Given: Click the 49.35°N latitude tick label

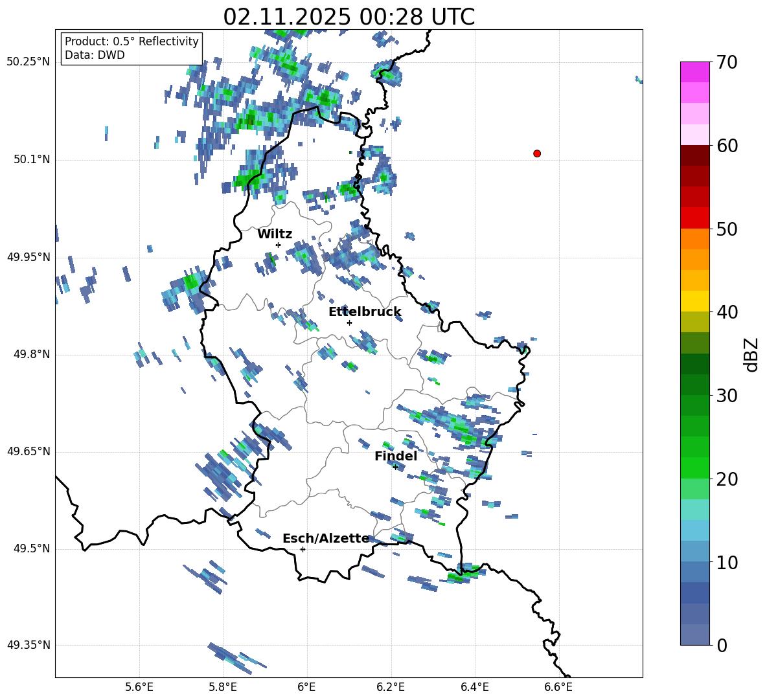Looking at the screenshot, I should click(28, 646).
